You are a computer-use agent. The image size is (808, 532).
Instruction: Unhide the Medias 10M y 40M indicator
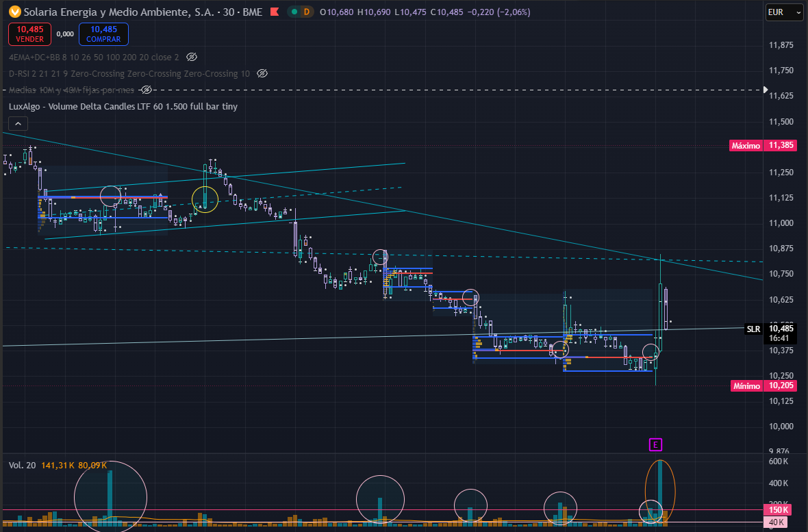[x=147, y=90]
